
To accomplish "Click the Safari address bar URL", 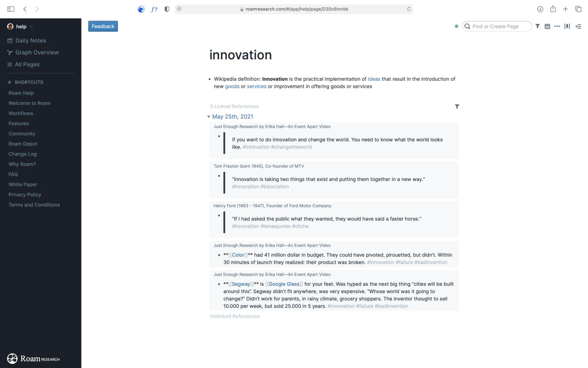I will point(297,9).
